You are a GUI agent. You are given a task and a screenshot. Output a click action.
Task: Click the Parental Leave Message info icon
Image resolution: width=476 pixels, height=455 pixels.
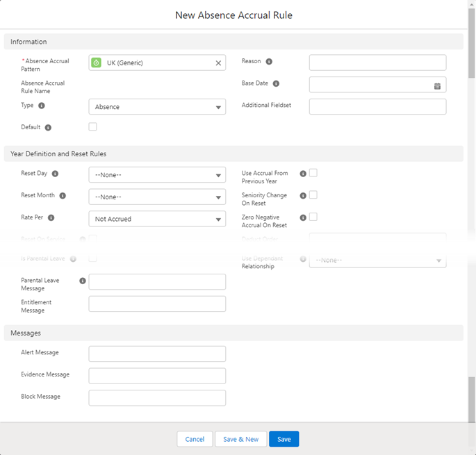(83, 281)
